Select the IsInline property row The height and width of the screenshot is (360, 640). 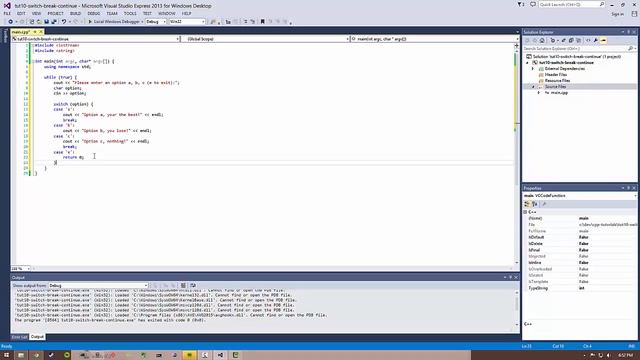point(580,262)
